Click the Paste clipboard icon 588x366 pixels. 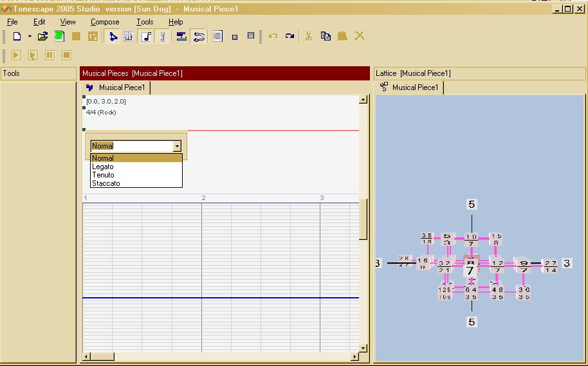pyautogui.click(x=342, y=37)
